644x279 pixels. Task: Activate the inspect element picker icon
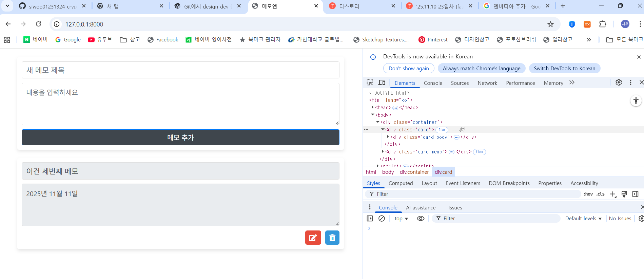point(370,82)
